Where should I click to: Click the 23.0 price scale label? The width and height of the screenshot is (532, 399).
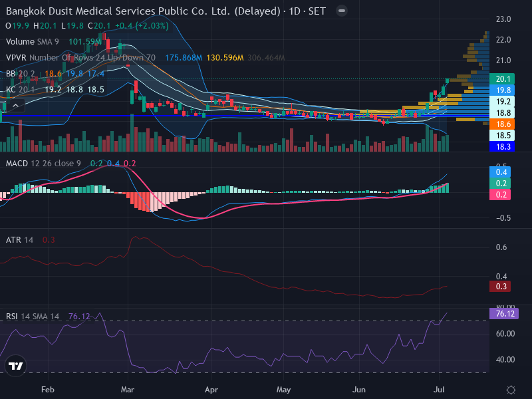click(503, 19)
